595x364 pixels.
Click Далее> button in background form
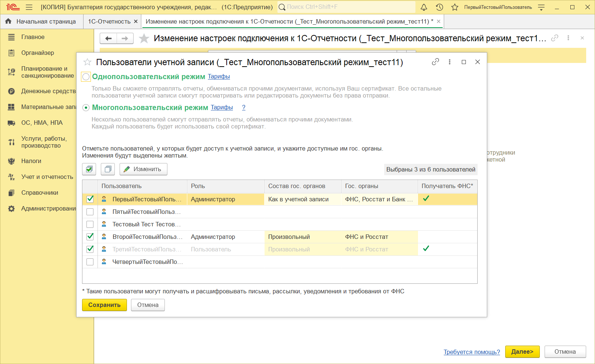pyautogui.click(x=522, y=351)
